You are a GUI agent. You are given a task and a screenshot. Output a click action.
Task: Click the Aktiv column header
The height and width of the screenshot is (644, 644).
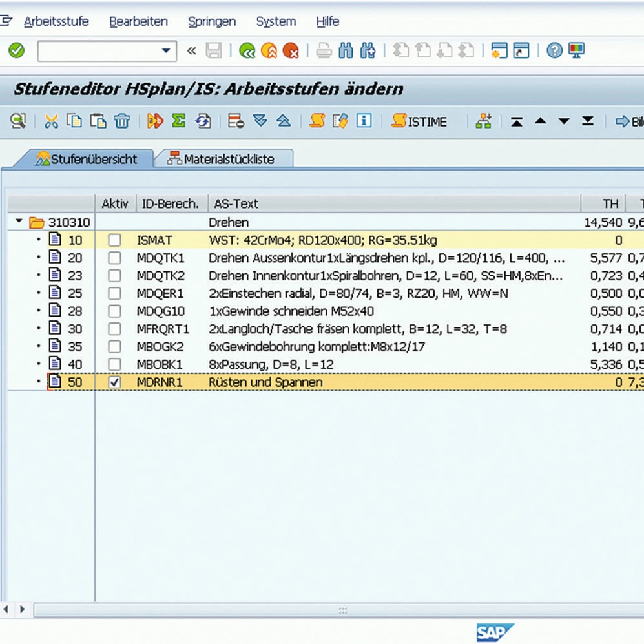[116, 203]
